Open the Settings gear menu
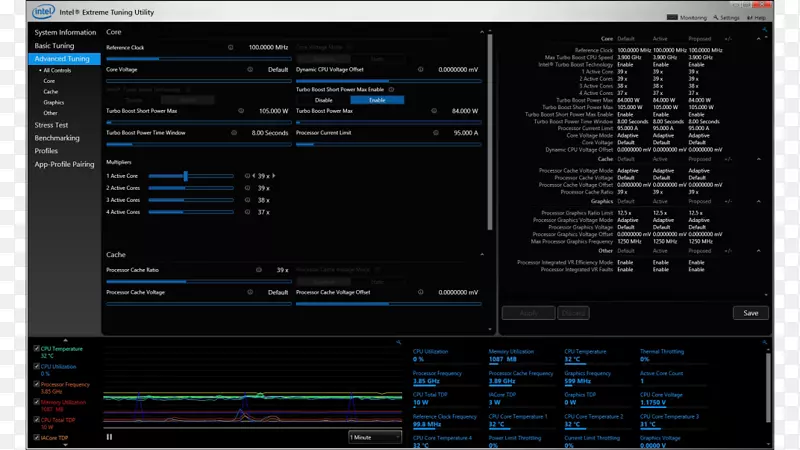The image size is (800, 450). point(728,17)
